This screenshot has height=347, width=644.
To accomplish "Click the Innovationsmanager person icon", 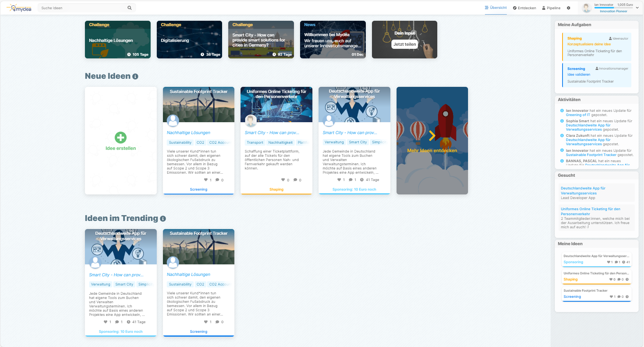I will click(597, 68).
